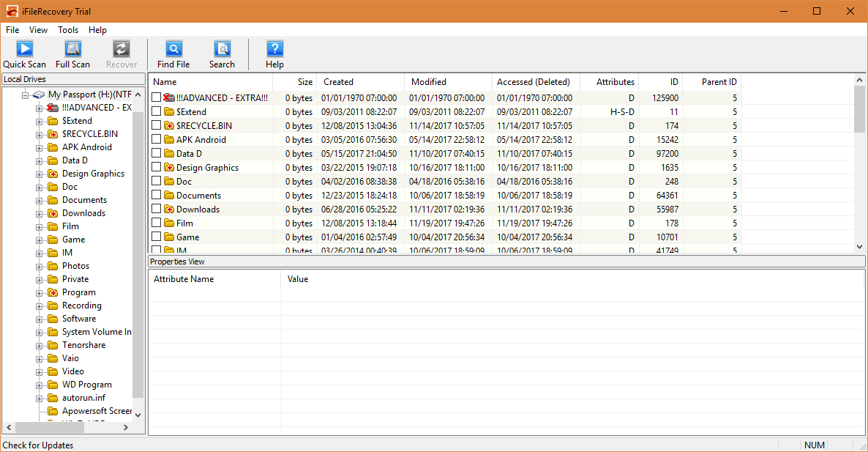
Task: Click the Full Scan toolbar icon
Action: click(72, 50)
